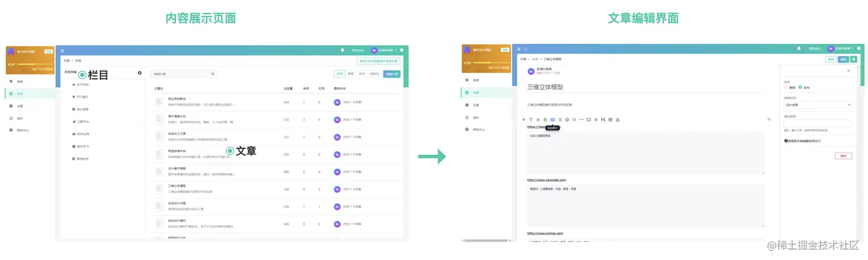Click the plus add-block icon in editor toolbar
This screenshot has height=260, width=868.
coord(524,119)
